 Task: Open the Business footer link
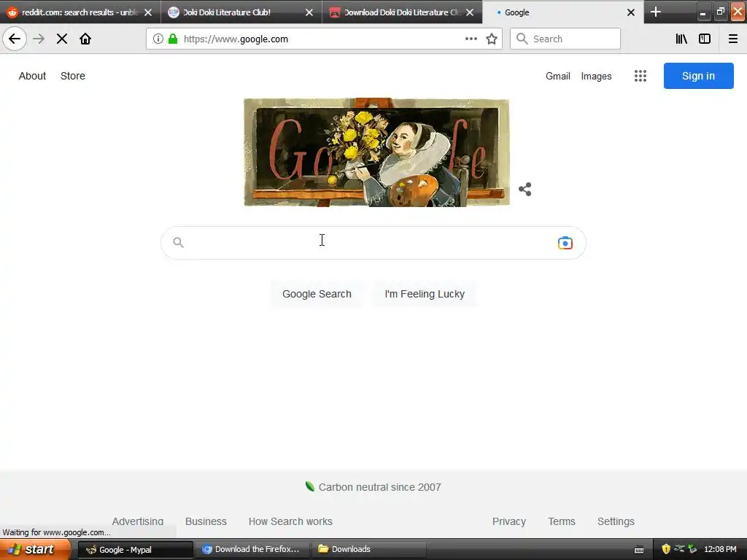(x=206, y=521)
